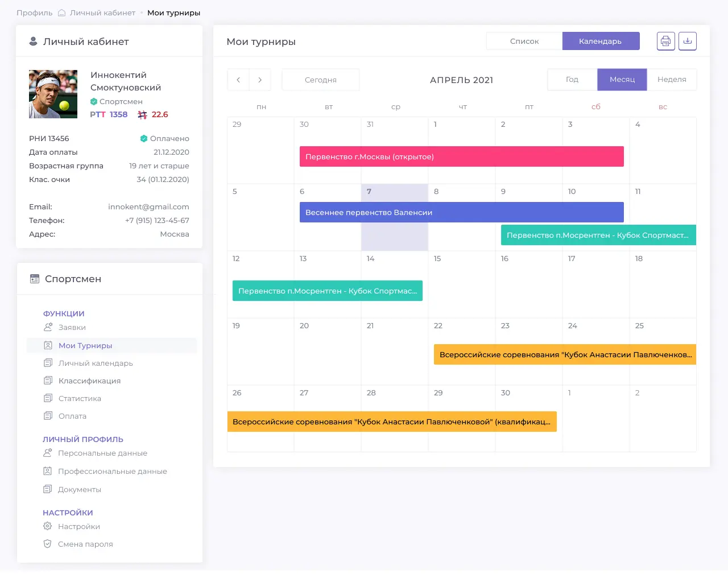The height and width of the screenshot is (574, 728).
Task: Go to next month arrow
Action: point(260,80)
